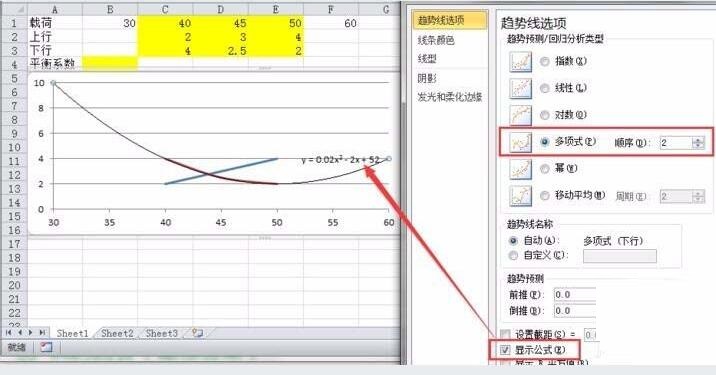Increase polynomial 顺序 using spinner arrows
The width and height of the screenshot is (716, 375).
point(698,140)
